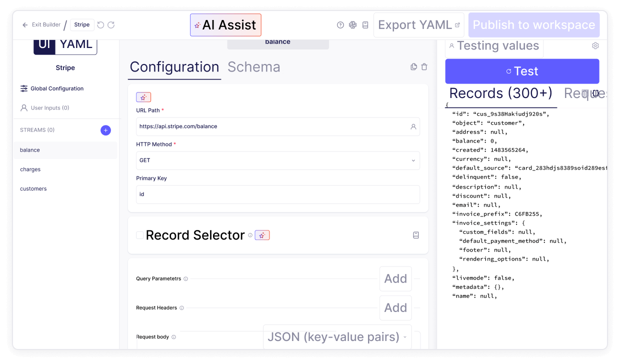The width and height of the screenshot is (620, 364).
Task: Switch to the Schema tab
Action: click(253, 67)
